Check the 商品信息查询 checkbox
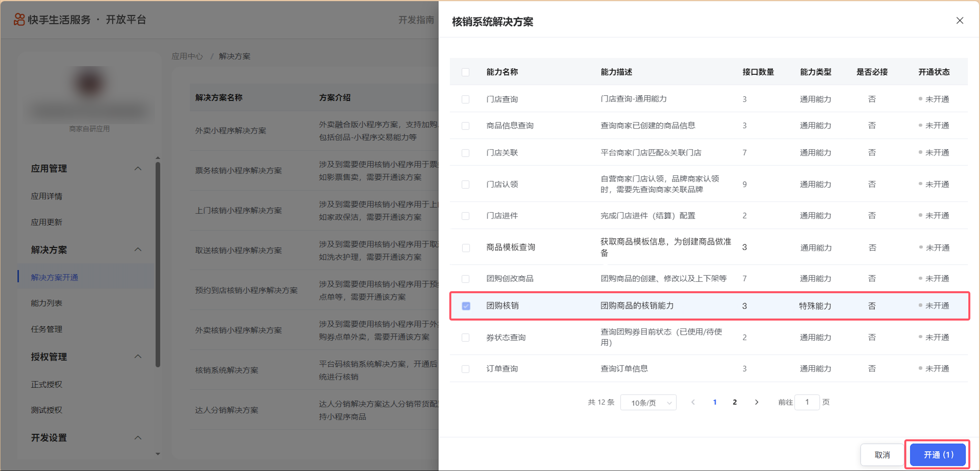The image size is (980, 471). tap(466, 125)
